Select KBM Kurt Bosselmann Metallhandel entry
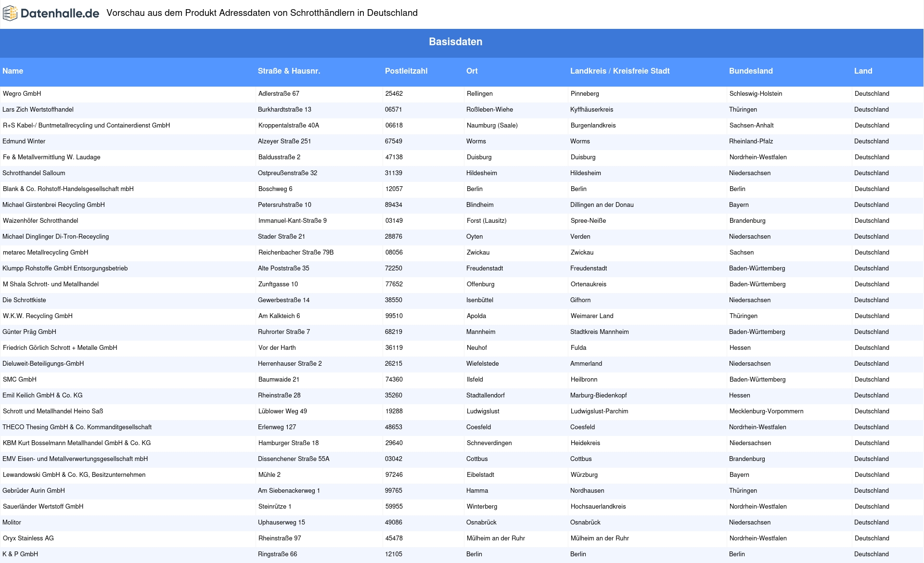The image size is (924, 563). coord(77,443)
